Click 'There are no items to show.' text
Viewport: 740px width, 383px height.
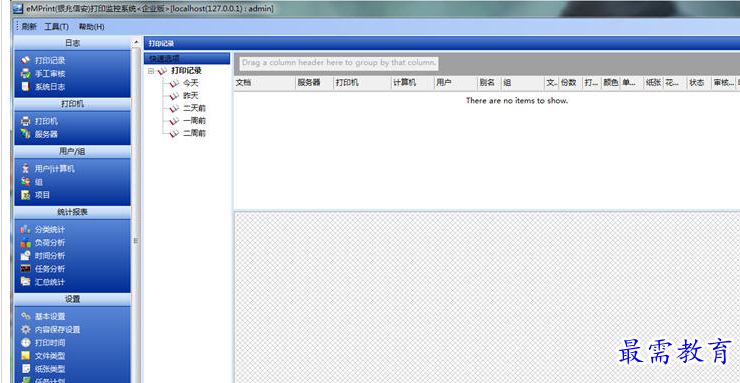click(517, 100)
